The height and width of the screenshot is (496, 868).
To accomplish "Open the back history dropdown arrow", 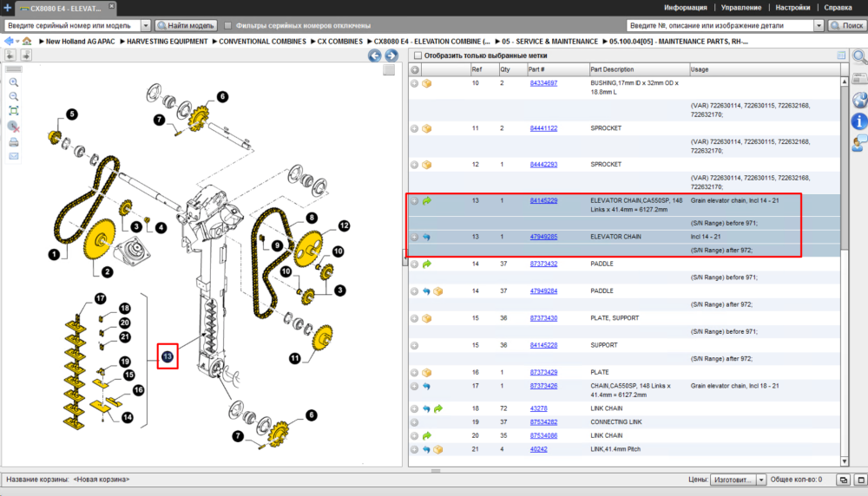I will coord(17,42).
